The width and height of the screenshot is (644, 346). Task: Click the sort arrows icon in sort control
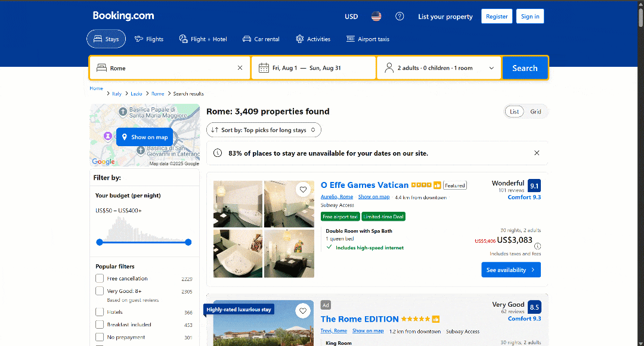coord(215,130)
